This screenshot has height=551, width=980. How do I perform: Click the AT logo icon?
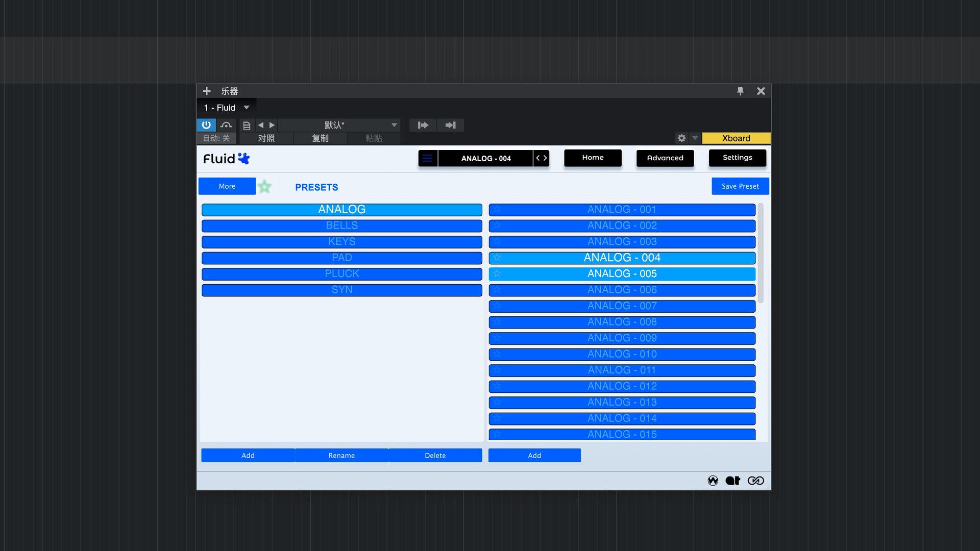pyautogui.click(x=733, y=481)
